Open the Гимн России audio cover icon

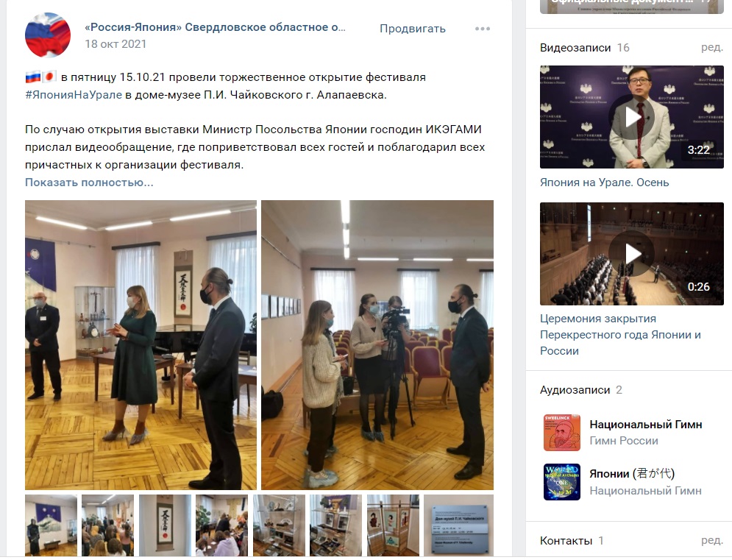click(x=562, y=433)
